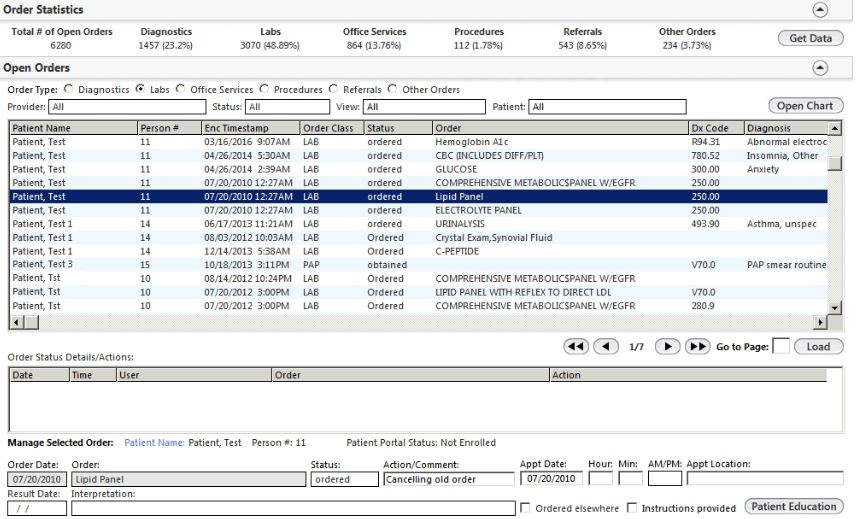Jump to the last page of orders
The height and width of the screenshot is (519, 859).
pos(697,346)
